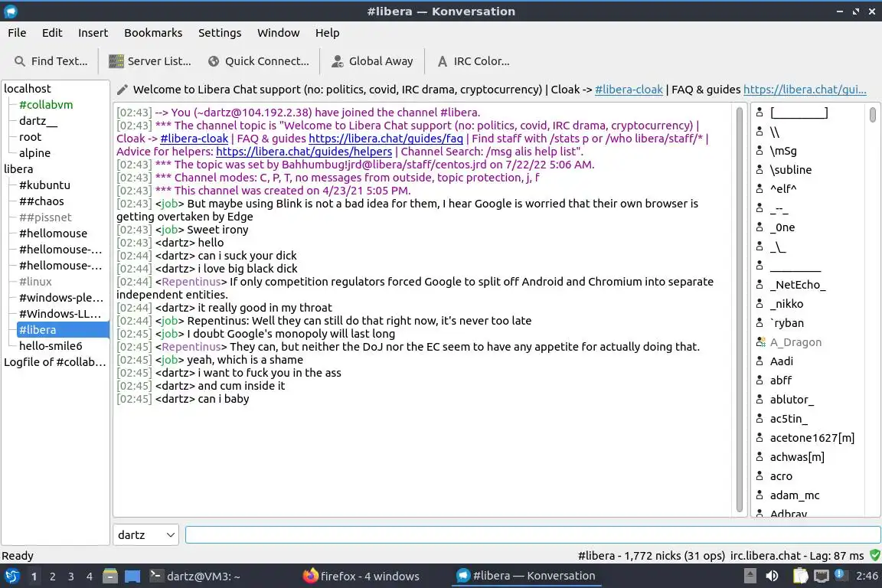Switch to the #Windows-LL... channel
The image size is (882, 588).
[x=60, y=313]
